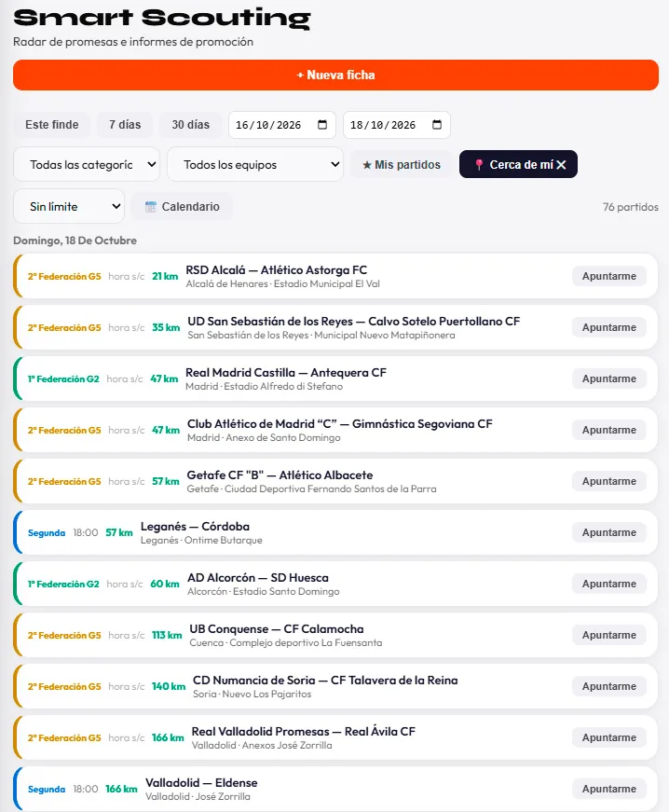The height and width of the screenshot is (812, 669).
Task: Click the Calendario calendar icon
Action: tap(151, 207)
